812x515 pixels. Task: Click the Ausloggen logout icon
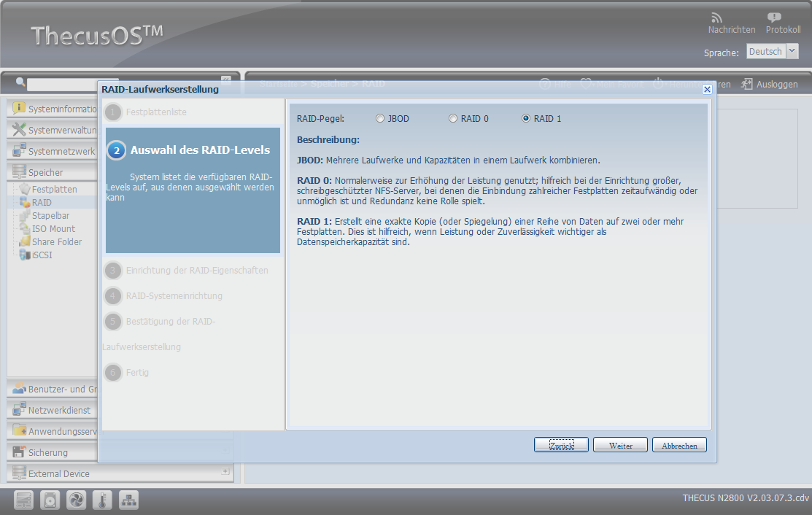[x=747, y=84]
